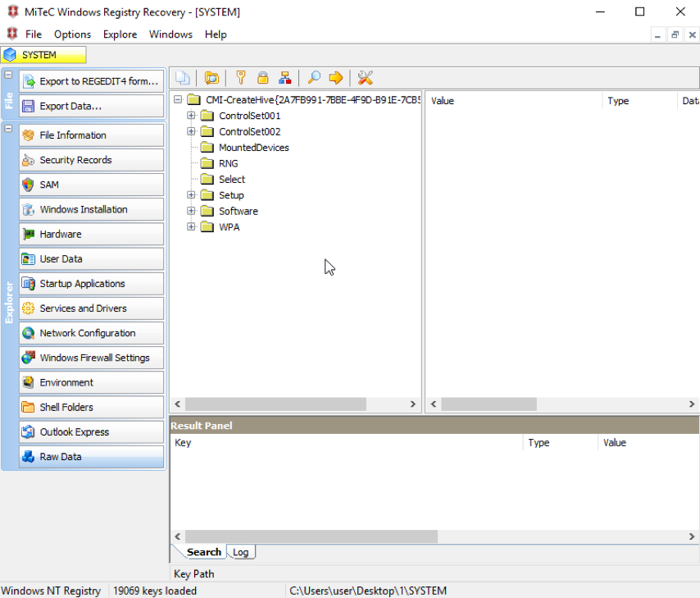Click the magnifying glass search icon
The image size is (700, 598).
[x=314, y=78]
